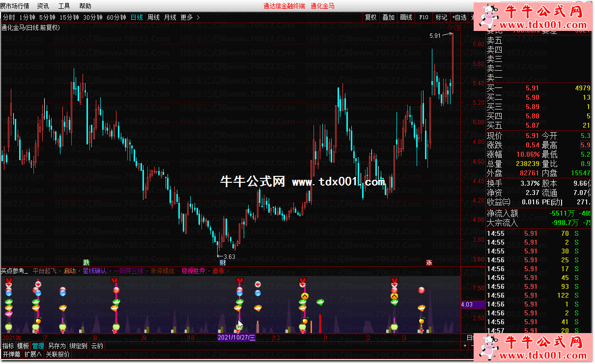
Task: Click the red up-arrow signal below late March
Action: pos(421,331)
